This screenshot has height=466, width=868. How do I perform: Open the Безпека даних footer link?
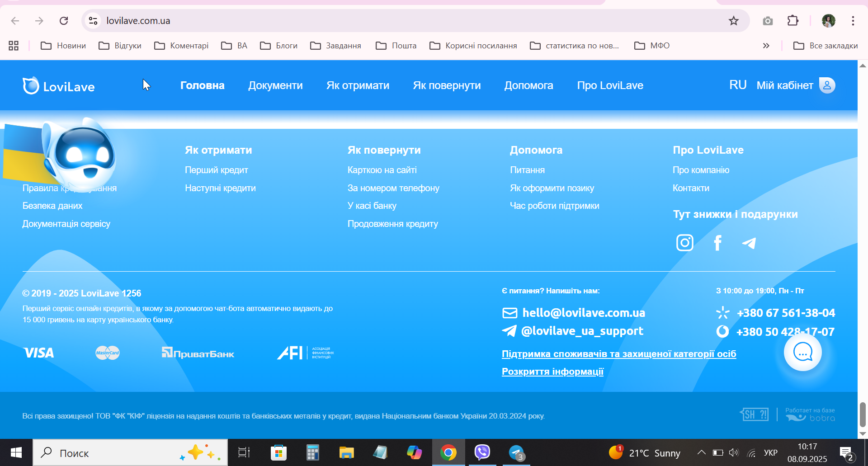click(x=52, y=206)
